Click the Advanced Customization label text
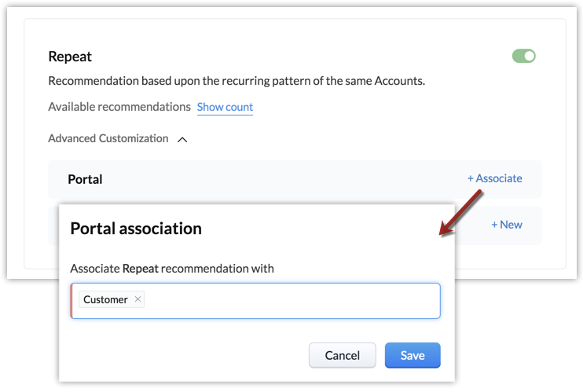The image size is (583, 392). point(108,138)
